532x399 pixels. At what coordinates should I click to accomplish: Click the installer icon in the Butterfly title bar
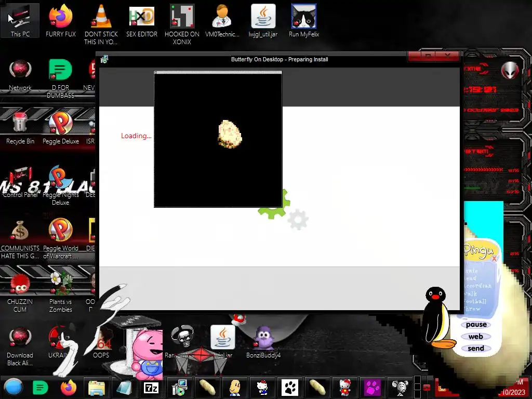[104, 59]
